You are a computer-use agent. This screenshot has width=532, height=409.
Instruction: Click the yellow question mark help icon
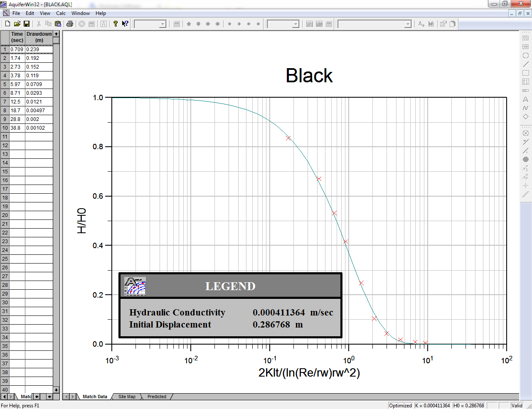click(116, 24)
